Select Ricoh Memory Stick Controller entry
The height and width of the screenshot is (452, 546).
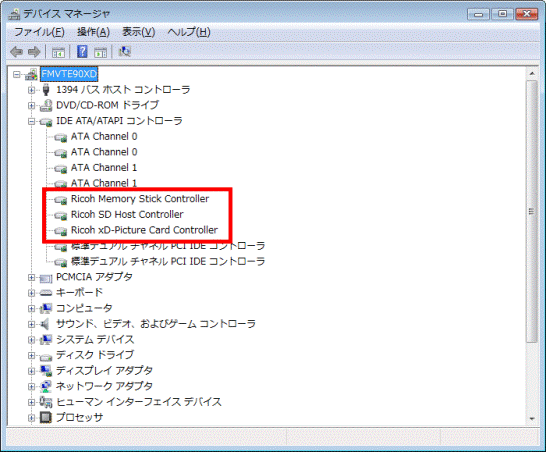point(140,199)
